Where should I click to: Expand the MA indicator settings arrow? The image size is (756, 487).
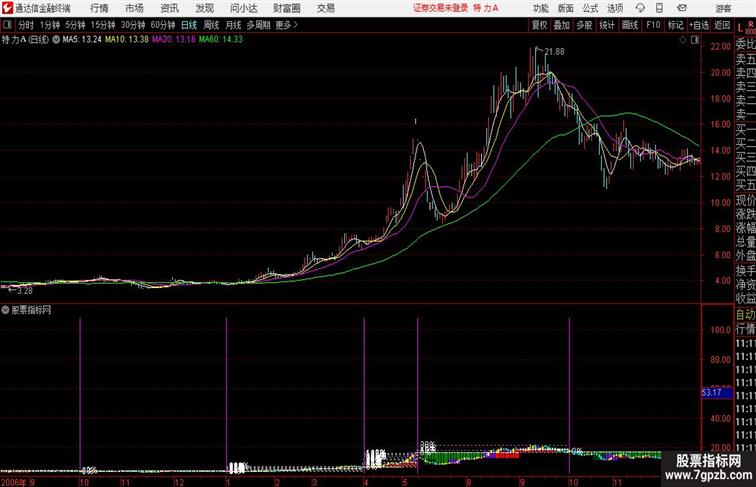56,40
